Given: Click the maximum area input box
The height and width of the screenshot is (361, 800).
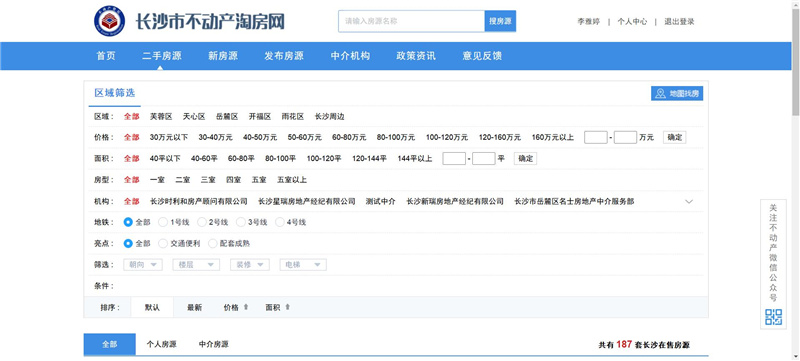Looking at the screenshot, I should tap(484, 159).
